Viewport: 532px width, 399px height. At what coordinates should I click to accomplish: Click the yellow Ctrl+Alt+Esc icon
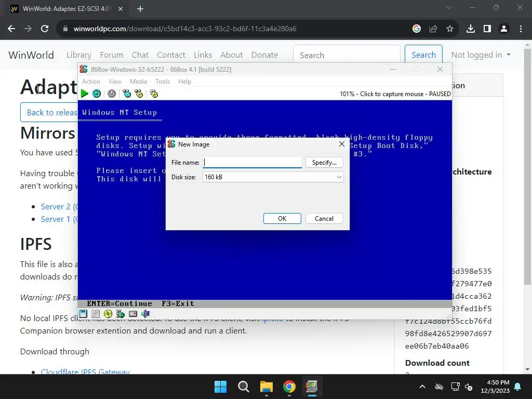(x=139, y=94)
